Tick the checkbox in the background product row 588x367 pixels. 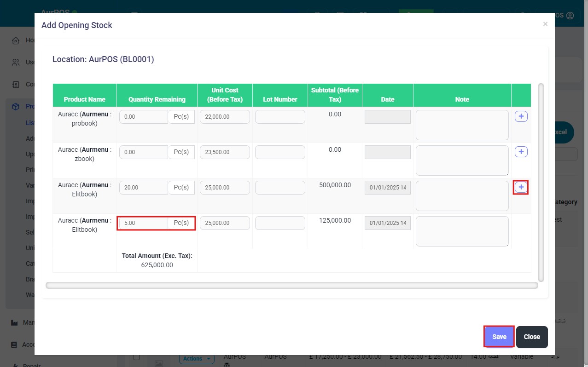point(137,357)
